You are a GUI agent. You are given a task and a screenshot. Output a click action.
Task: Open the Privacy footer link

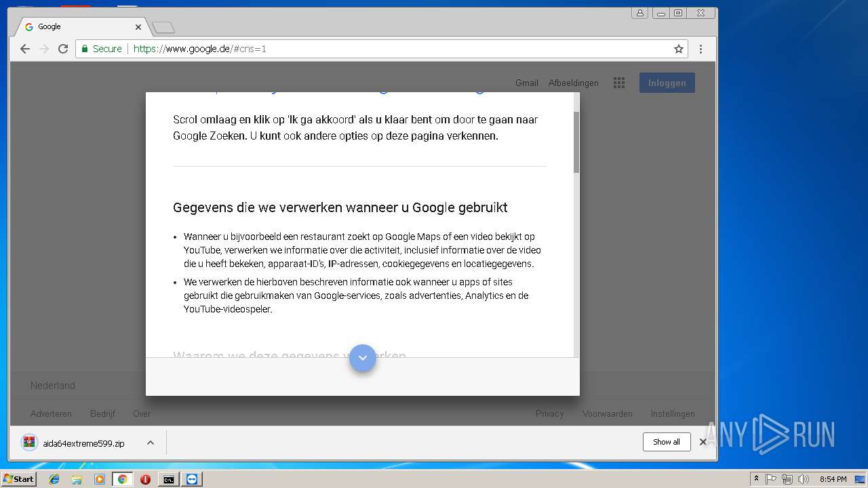tap(549, 413)
